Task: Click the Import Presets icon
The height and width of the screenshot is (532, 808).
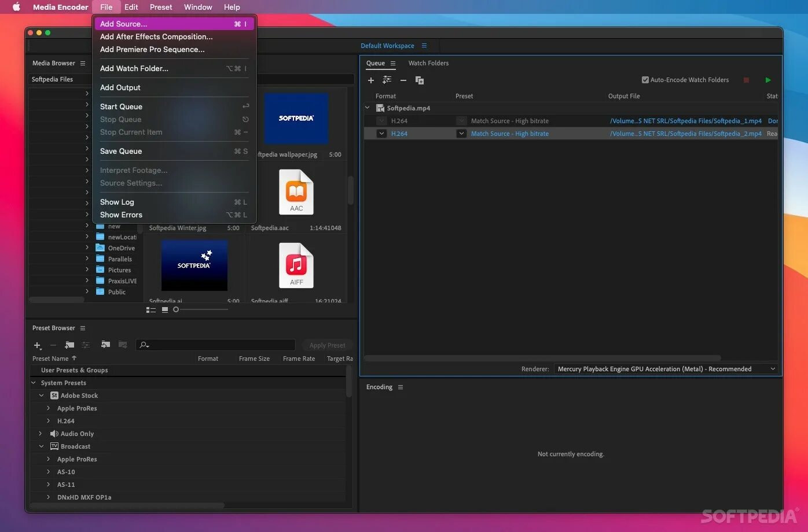Action: click(105, 345)
